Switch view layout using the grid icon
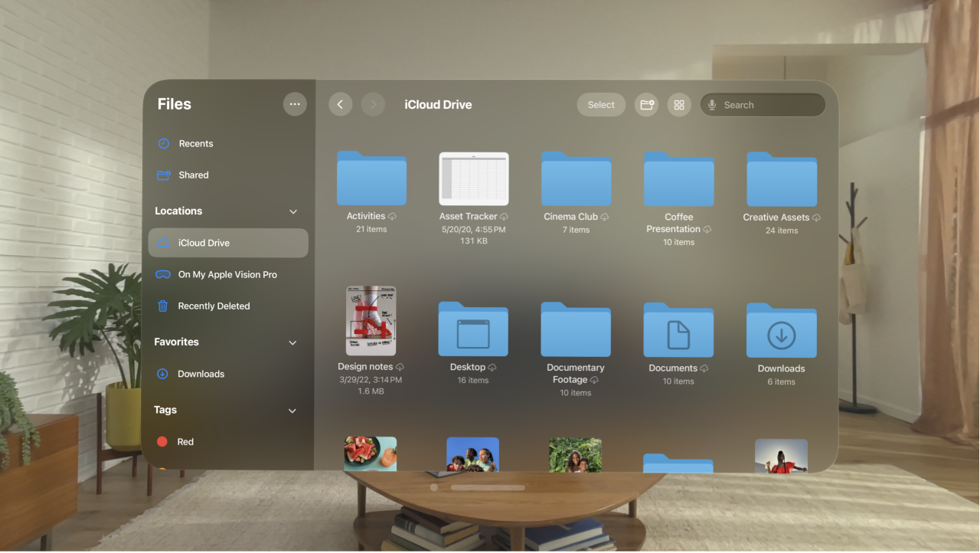The width and height of the screenshot is (980, 553). tap(679, 104)
